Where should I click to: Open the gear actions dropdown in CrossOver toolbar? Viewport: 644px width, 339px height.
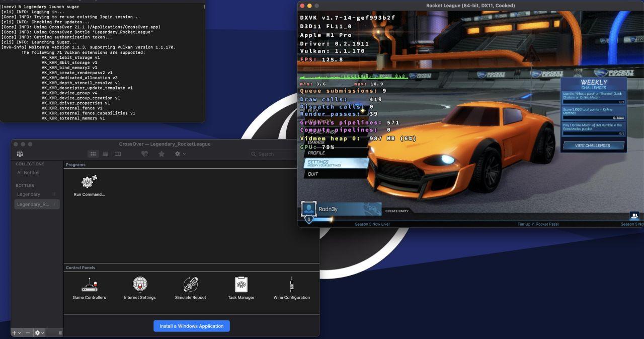tap(180, 154)
